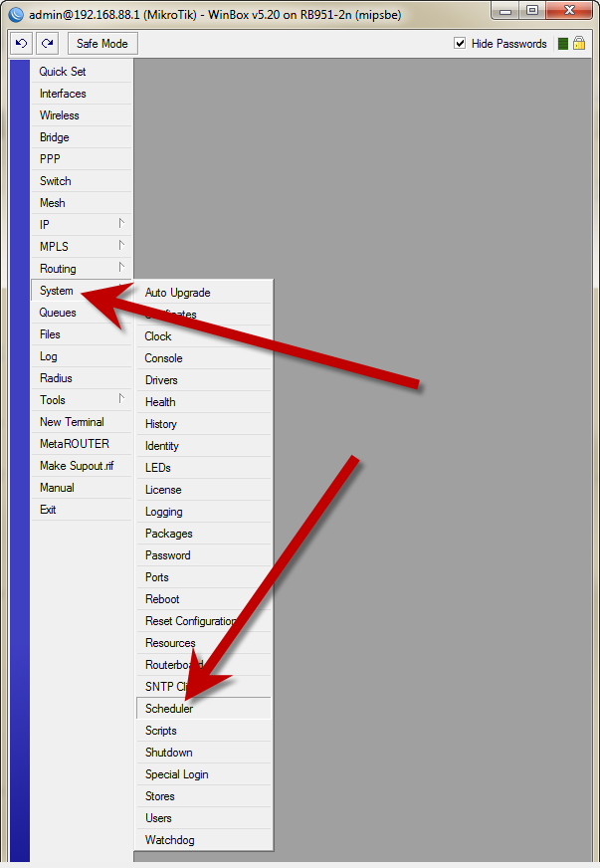The width and height of the screenshot is (600, 868).
Task: Open New Terminal
Action: pyautogui.click(x=72, y=422)
